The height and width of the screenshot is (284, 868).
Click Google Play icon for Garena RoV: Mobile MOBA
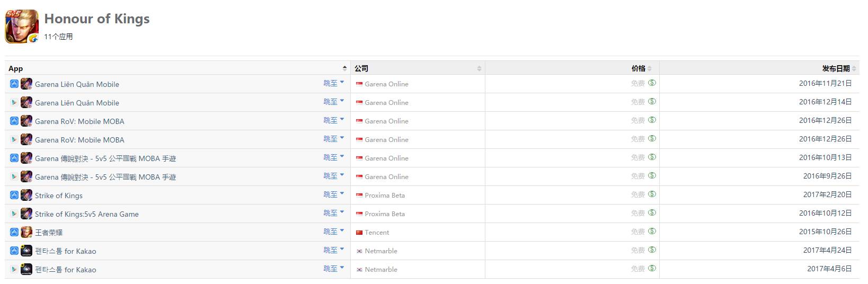coord(14,139)
